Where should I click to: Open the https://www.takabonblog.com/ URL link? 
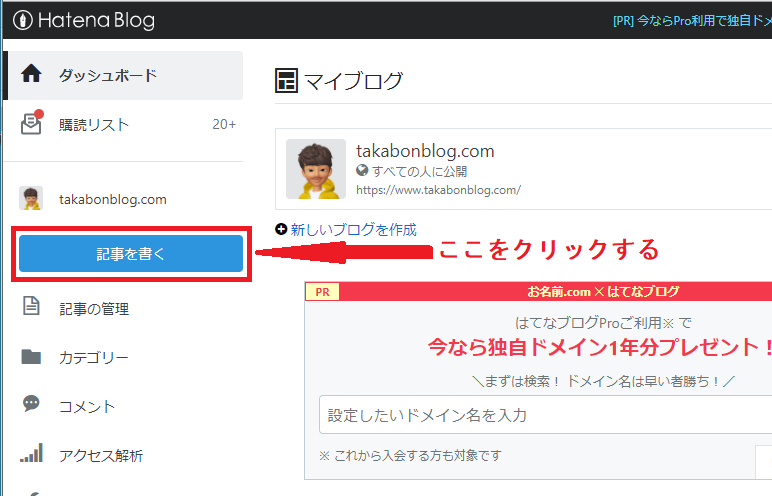tap(438, 190)
